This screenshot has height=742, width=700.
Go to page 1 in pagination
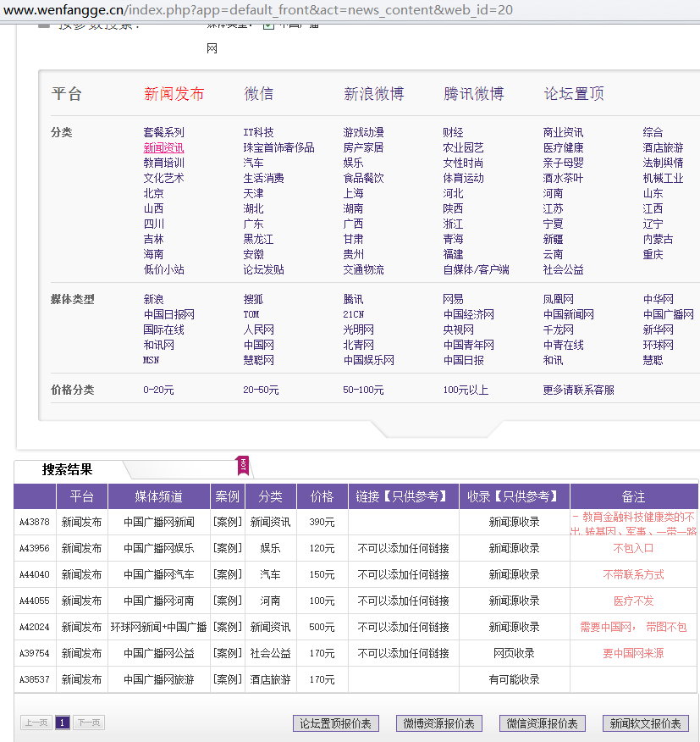click(x=63, y=723)
